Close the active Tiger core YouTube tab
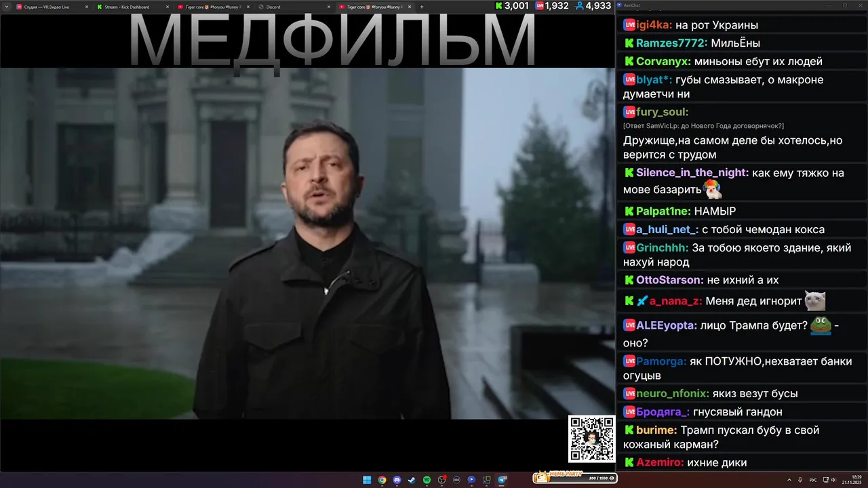 (409, 7)
